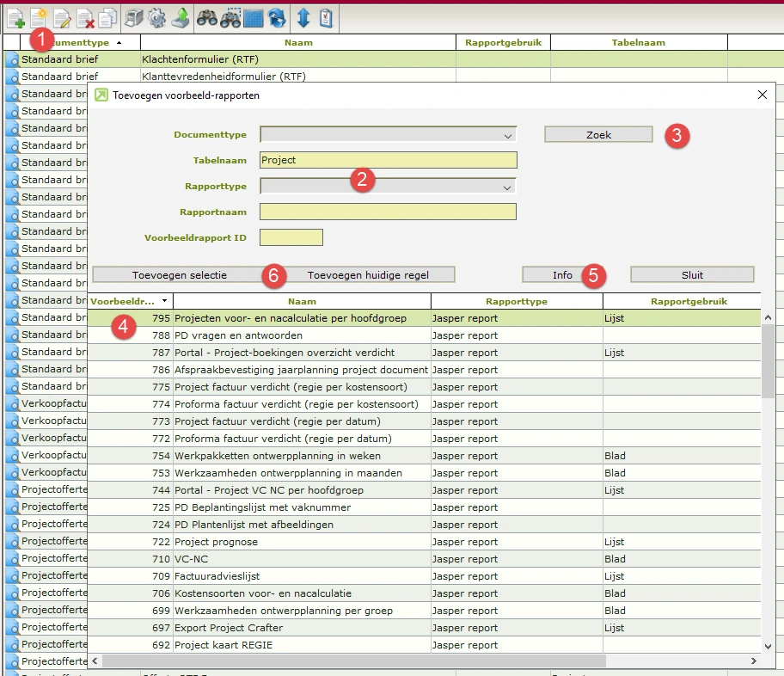Click into the Rapportnaam input field

click(388, 212)
